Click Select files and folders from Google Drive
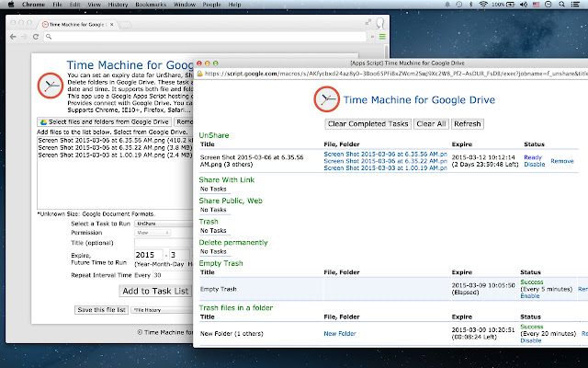The height and width of the screenshot is (368, 588). coord(104,122)
